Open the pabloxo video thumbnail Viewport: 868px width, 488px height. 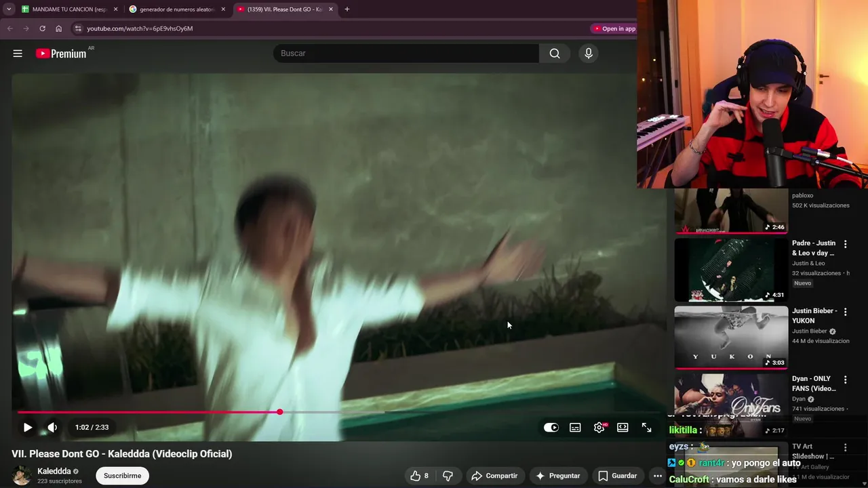[731, 211]
